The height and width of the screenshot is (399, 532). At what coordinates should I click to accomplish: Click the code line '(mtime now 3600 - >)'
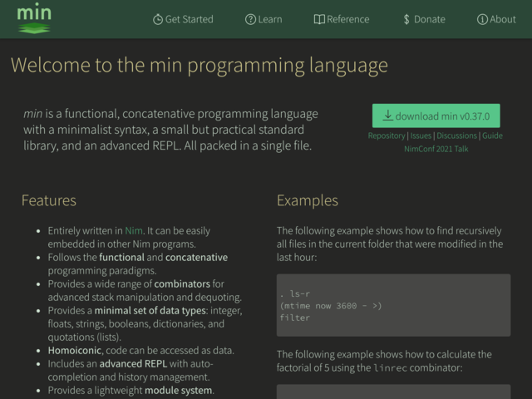pyautogui.click(x=331, y=306)
